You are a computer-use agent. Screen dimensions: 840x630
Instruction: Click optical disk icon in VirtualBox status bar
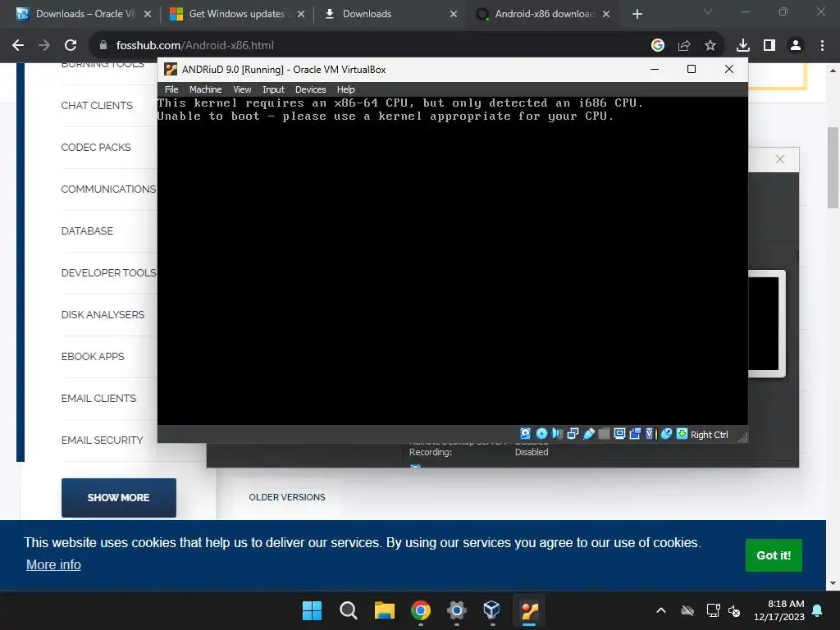click(x=541, y=434)
